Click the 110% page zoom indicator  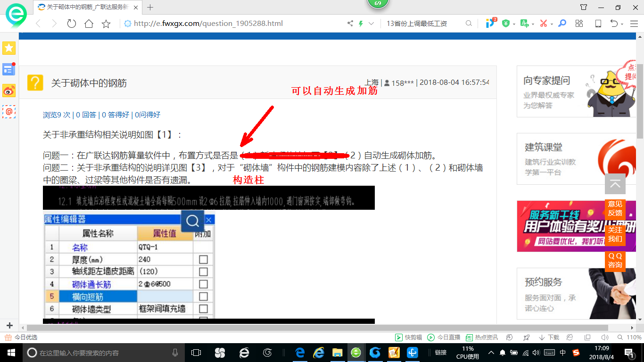[630, 337]
